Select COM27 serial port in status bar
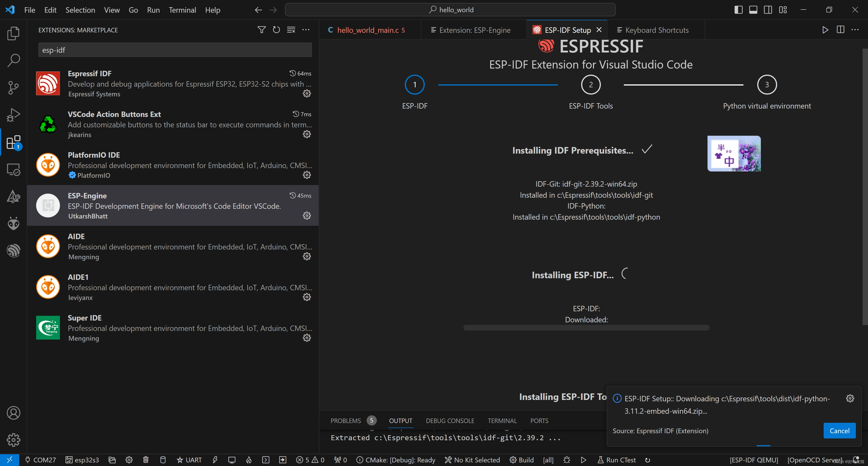The image size is (868, 466). 40,460
